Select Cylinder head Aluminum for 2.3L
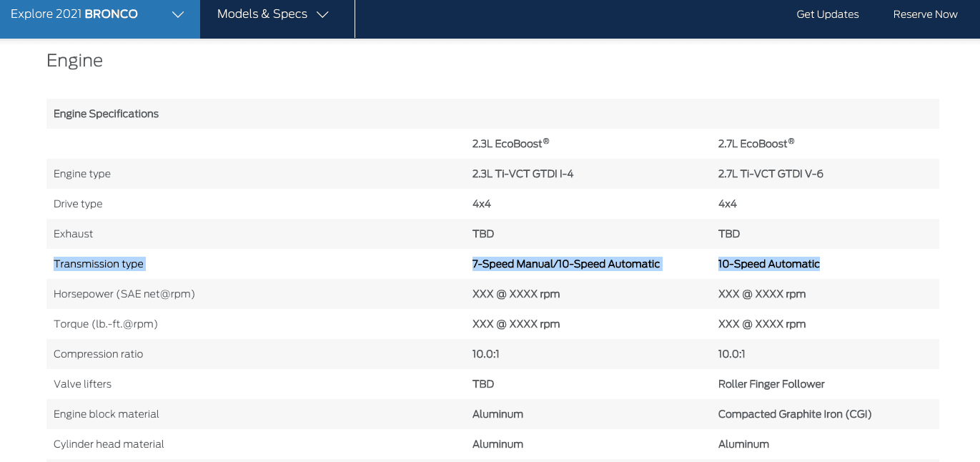This screenshot has width=980, height=462. tap(498, 444)
